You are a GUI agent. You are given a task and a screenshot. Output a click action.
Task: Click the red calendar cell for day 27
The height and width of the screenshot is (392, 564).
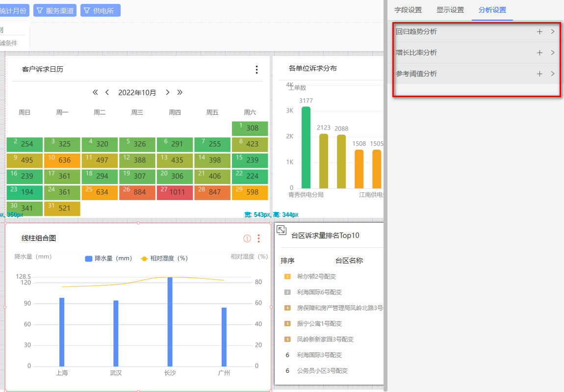(x=175, y=192)
